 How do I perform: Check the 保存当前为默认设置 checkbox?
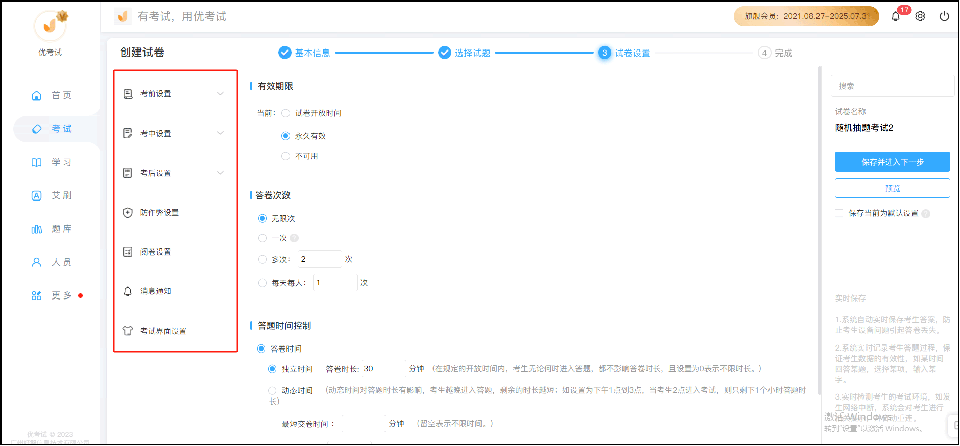point(839,214)
